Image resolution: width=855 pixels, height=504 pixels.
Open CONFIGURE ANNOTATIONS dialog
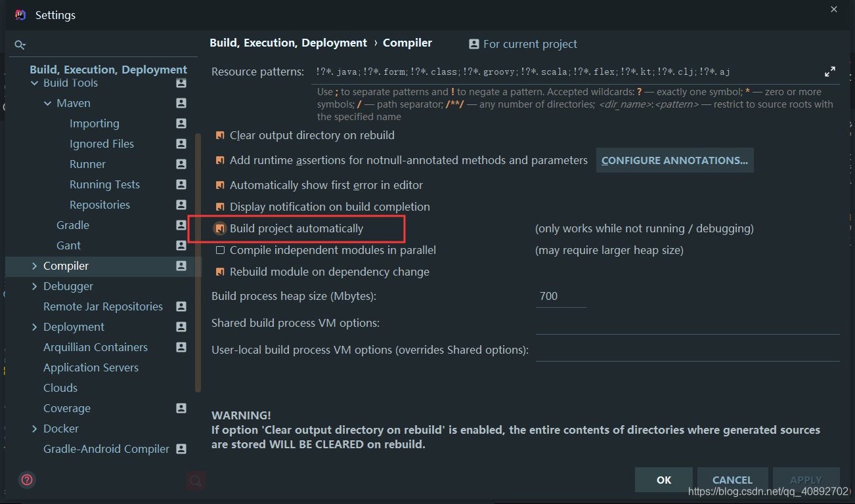(674, 160)
